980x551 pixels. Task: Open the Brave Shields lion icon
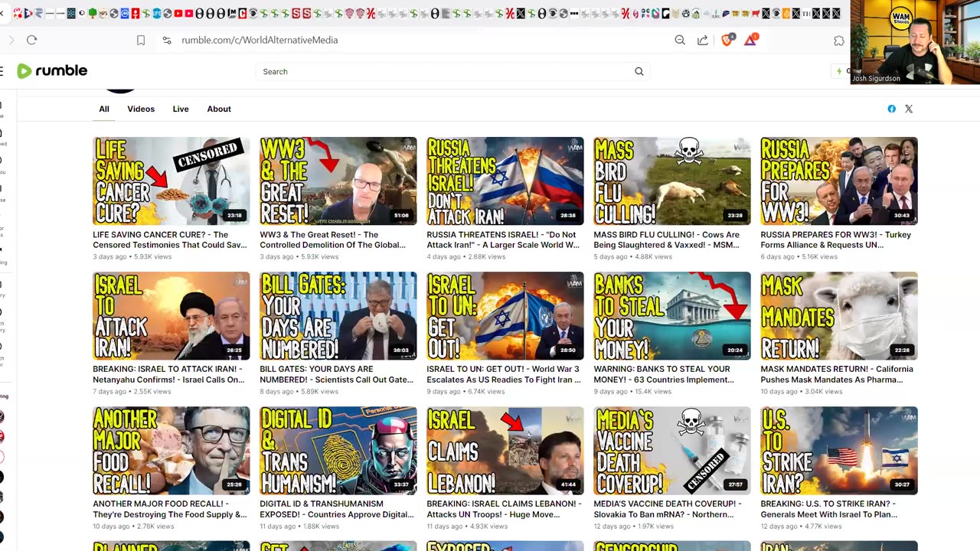[x=727, y=40]
